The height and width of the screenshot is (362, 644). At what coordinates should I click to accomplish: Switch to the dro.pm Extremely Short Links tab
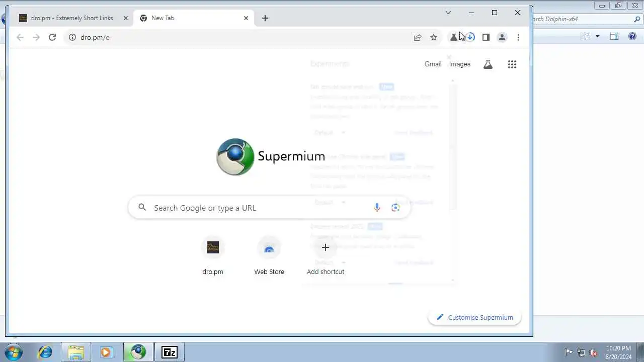(72, 18)
